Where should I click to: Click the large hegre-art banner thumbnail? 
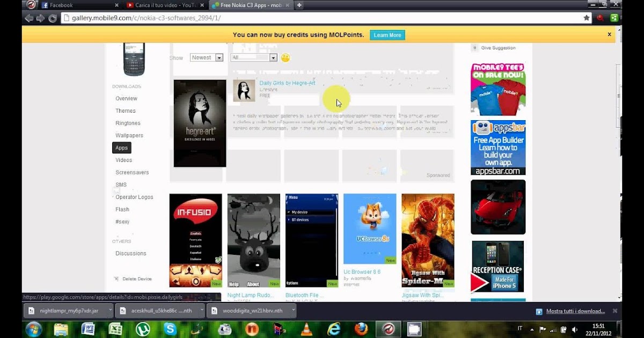pyautogui.click(x=200, y=123)
